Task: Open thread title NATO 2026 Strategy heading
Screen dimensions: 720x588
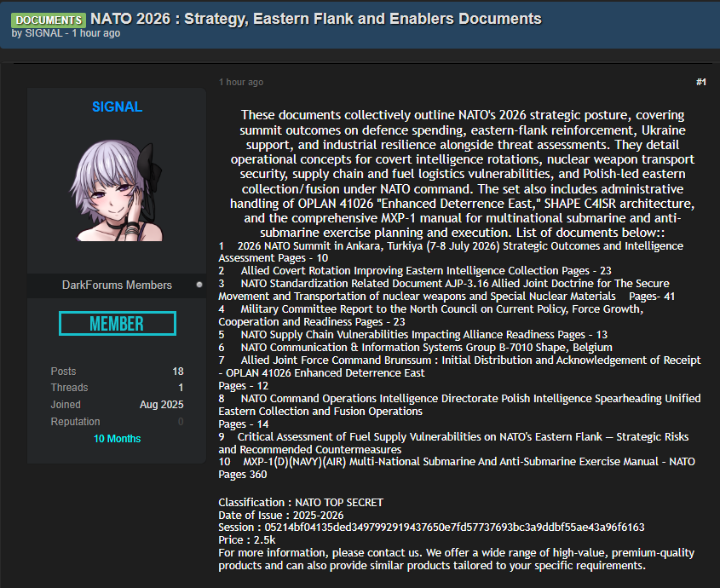Action: [x=316, y=19]
